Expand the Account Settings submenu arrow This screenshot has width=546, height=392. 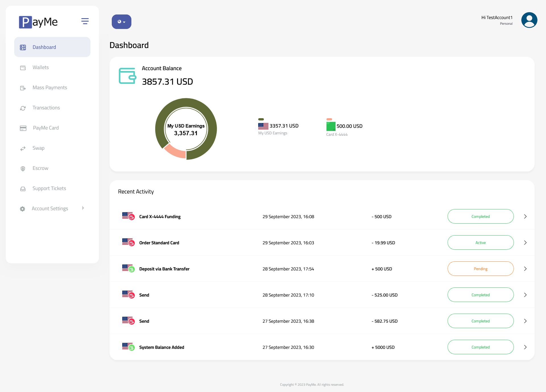click(x=83, y=208)
